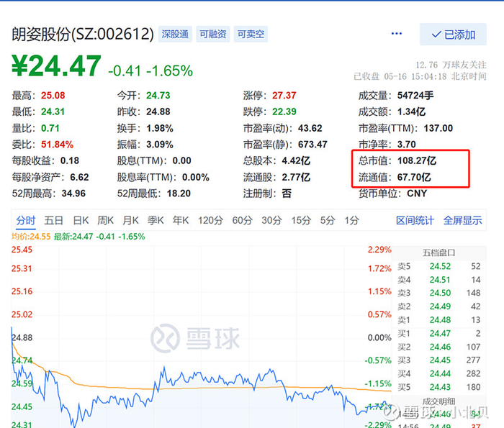The width and height of the screenshot is (504, 428).
Task: Click the stock title 朗姿股份(SZ:002612)
Action: pyautogui.click(x=83, y=34)
